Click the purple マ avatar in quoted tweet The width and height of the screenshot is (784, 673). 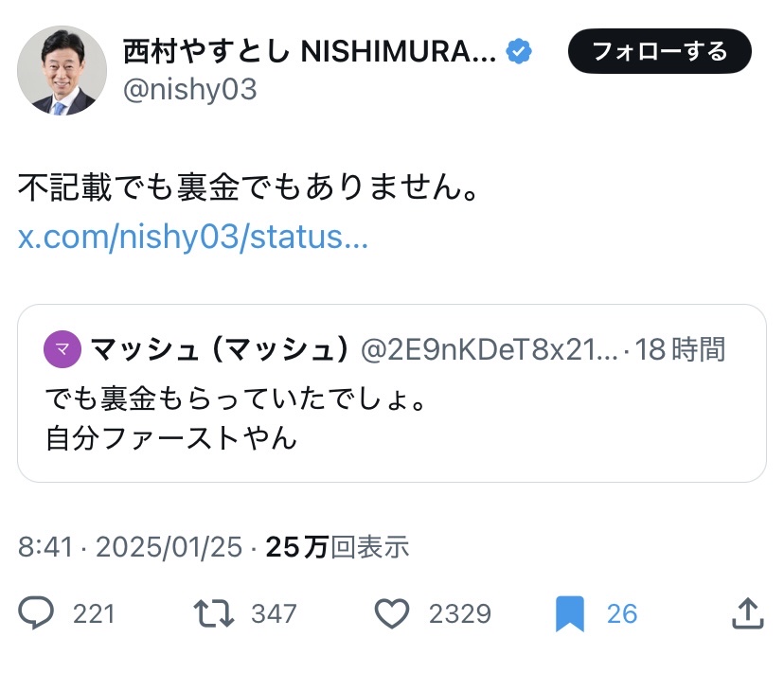click(x=62, y=349)
